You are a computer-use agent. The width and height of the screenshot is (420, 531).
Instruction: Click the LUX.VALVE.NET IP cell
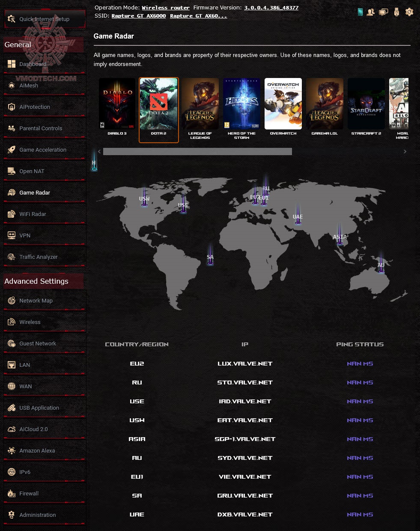[245, 363]
